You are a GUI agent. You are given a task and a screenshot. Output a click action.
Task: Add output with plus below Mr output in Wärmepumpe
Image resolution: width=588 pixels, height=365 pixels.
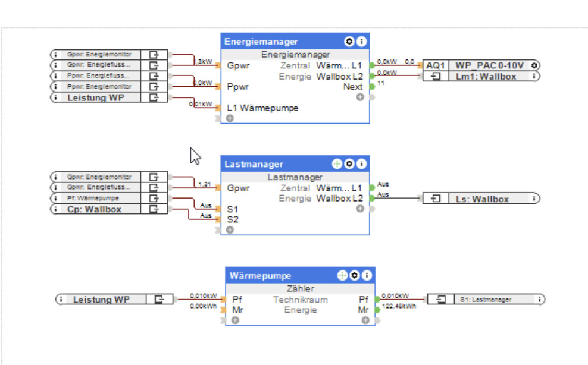[365, 320]
